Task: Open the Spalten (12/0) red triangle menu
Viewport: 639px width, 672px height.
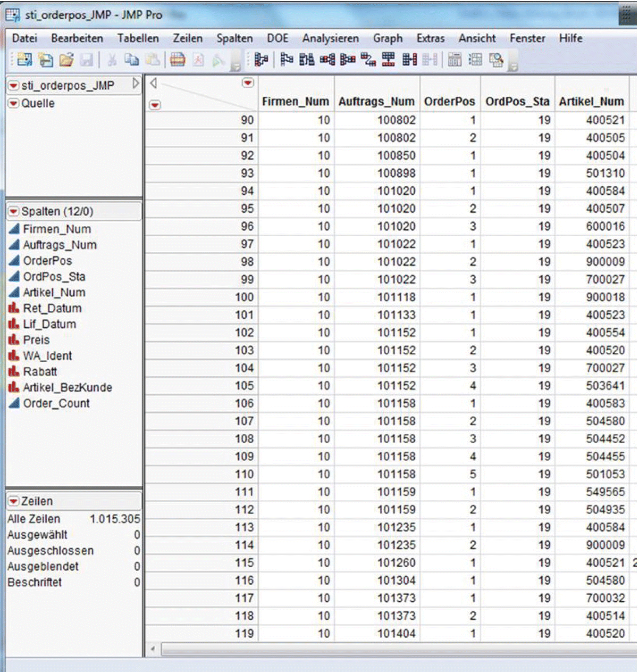Action: click(x=14, y=211)
